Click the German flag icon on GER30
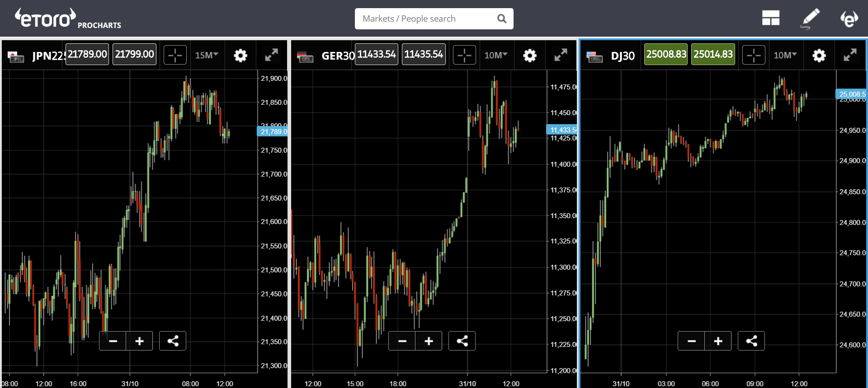The image size is (868, 388). click(x=305, y=56)
